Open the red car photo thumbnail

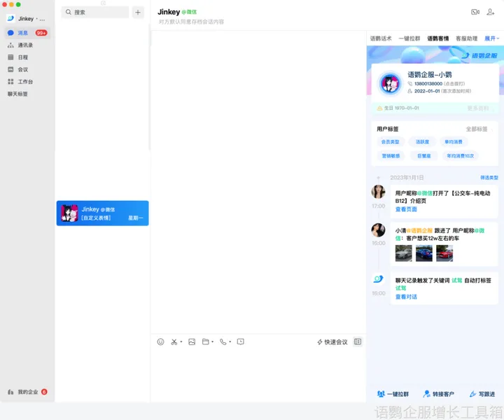point(444,253)
